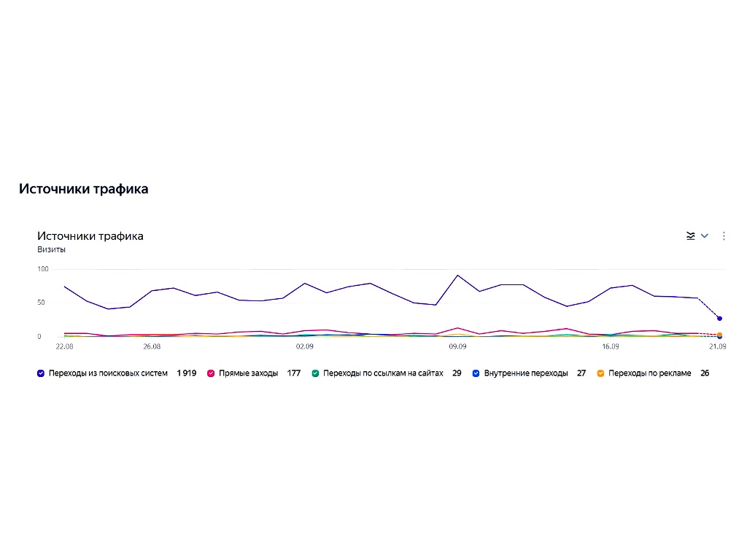
Task: Click the orange endpoint dot on the chart
Action: [720, 335]
